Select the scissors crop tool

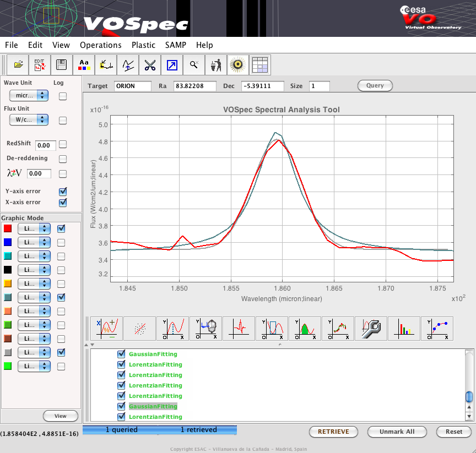coord(150,65)
